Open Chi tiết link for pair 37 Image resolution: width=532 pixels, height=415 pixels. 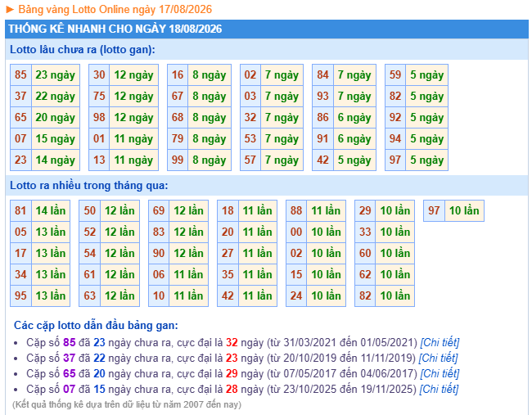438,358
